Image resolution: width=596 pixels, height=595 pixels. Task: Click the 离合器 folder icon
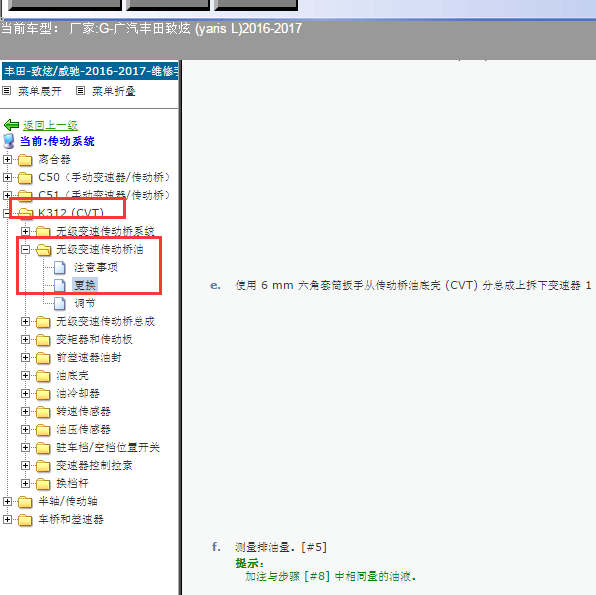coord(25,160)
